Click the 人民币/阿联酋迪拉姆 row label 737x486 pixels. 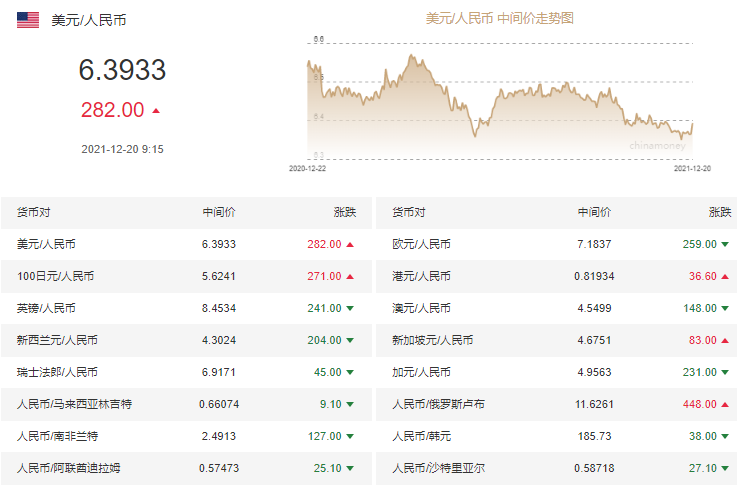pyautogui.click(x=69, y=468)
